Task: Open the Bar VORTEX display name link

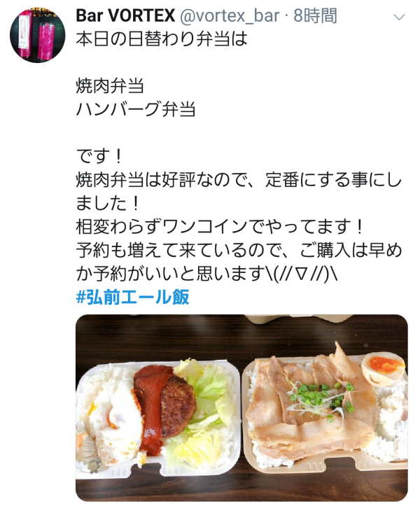Action: pyautogui.click(x=125, y=16)
